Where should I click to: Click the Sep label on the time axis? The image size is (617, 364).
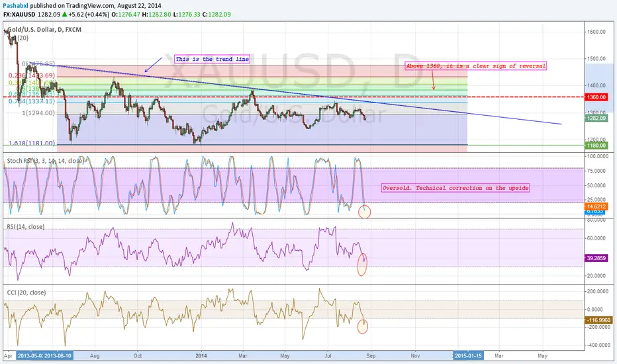tap(371, 356)
